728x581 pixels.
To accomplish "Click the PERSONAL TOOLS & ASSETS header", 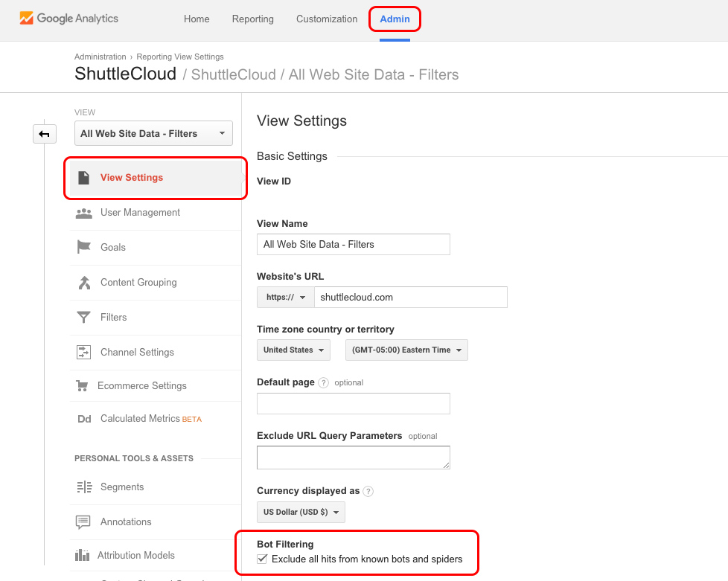I will 134,458.
